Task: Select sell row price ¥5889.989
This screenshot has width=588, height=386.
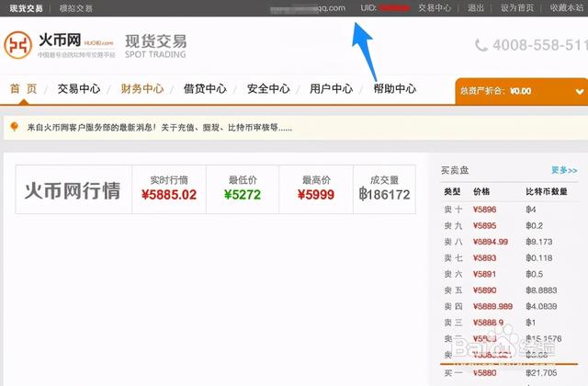Action: [x=492, y=306]
